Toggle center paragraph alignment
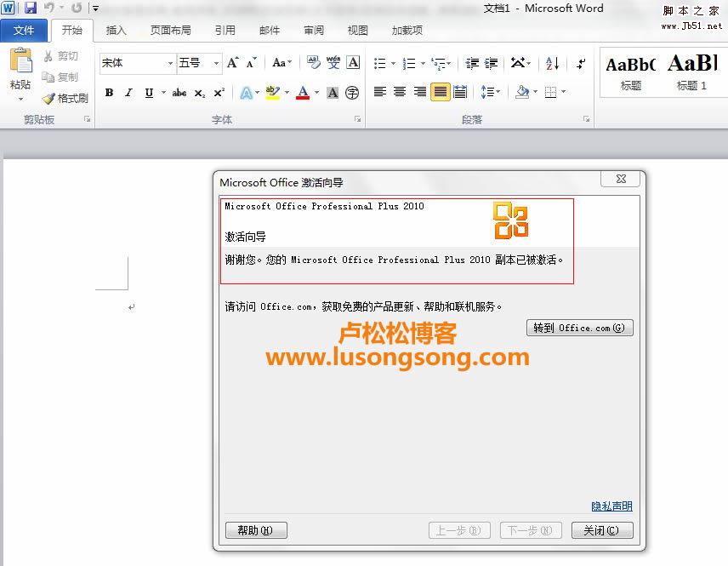Viewport: 728px width, 566px height. [400, 92]
